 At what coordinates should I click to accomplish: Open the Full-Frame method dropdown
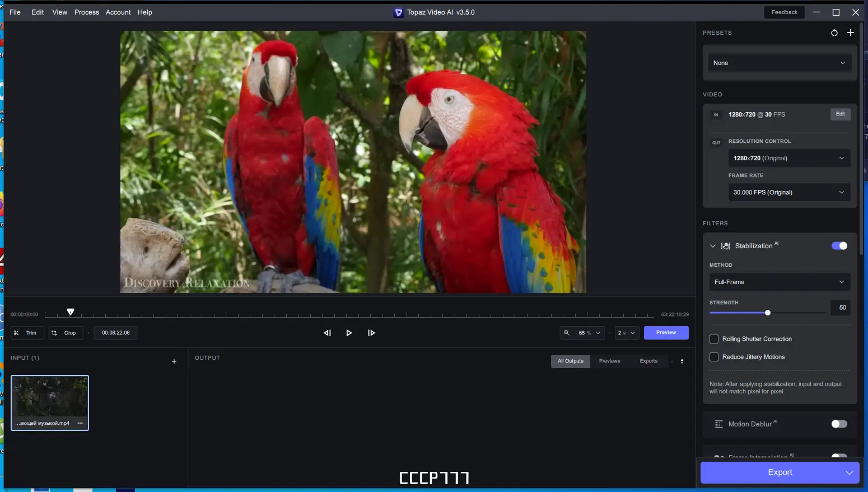(780, 282)
